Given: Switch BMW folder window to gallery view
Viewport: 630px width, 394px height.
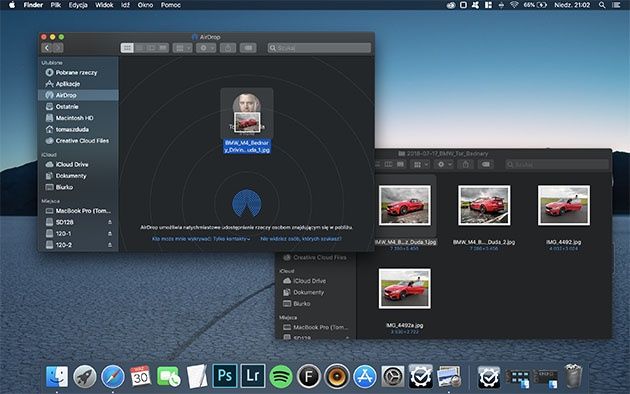Looking at the screenshot, I should [401, 164].
